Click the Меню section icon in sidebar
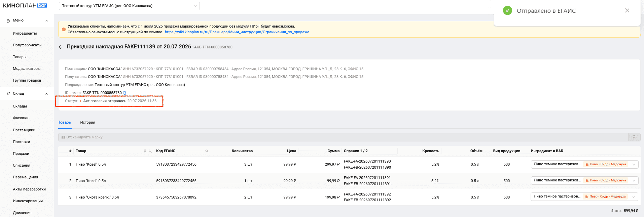 8,20
